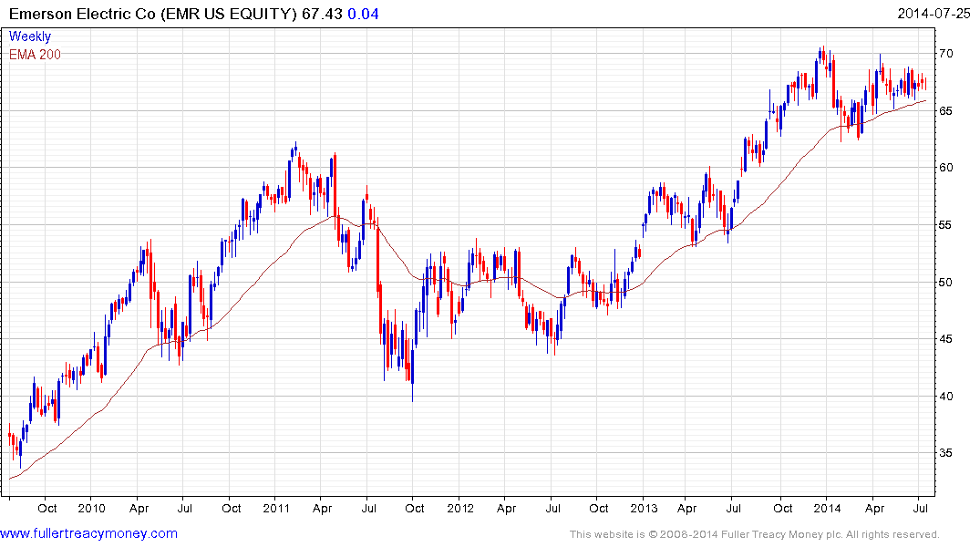Click the 65 price axis label
The height and width of the screenshot is (547, 980).
pos(945,110)
